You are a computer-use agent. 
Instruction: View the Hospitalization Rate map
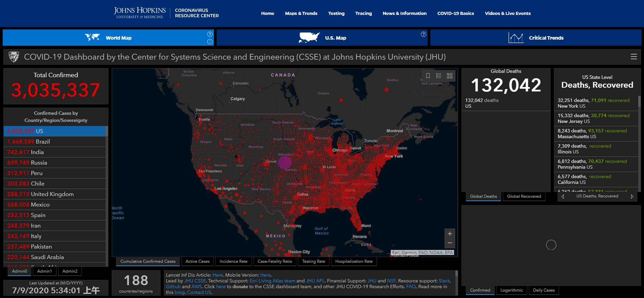pos(354,261)
